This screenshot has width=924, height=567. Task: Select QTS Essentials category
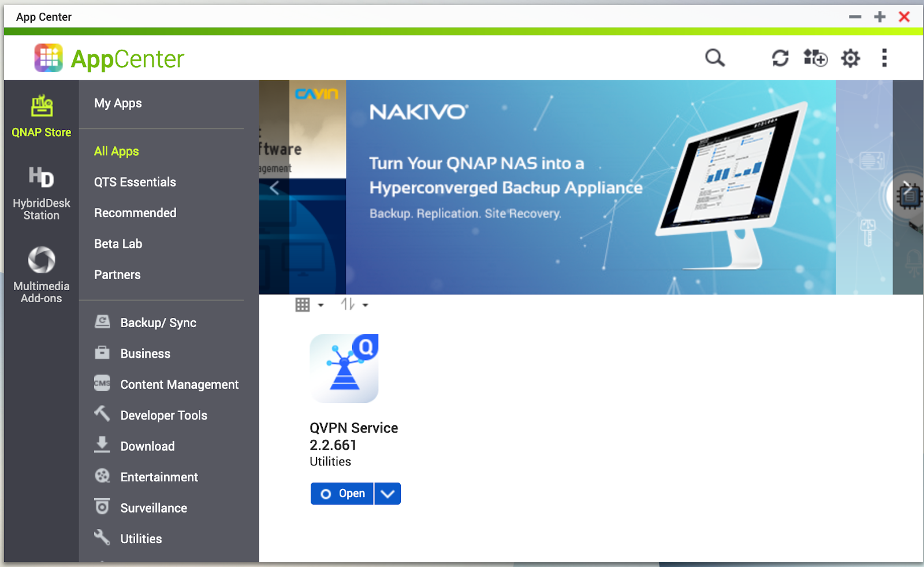[135, 182]
